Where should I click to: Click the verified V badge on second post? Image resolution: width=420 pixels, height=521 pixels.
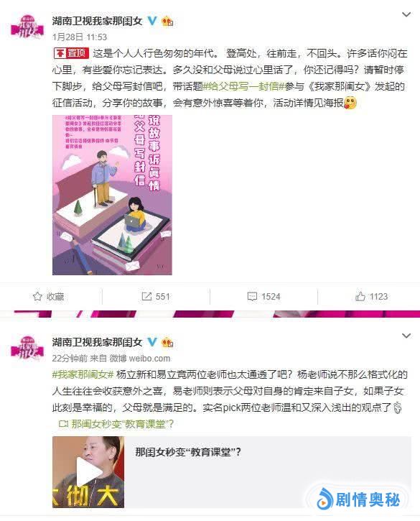pos(152,342)
